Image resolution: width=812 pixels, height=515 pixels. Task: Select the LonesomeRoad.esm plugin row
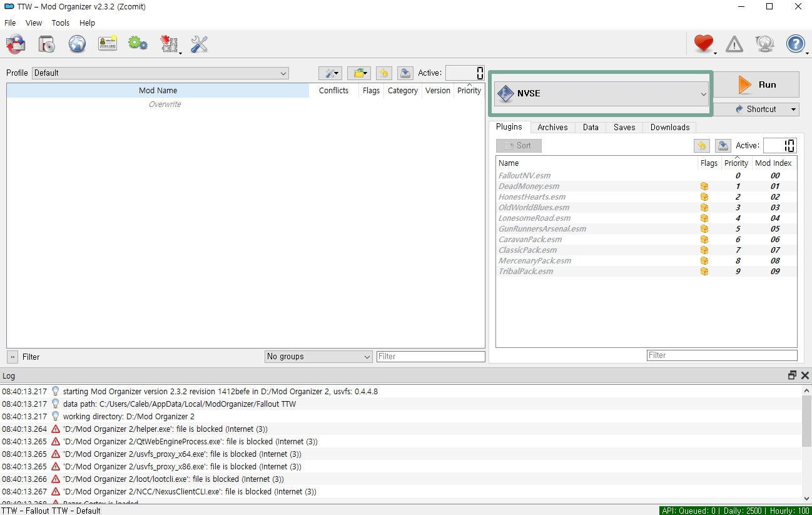coord(646,218)
